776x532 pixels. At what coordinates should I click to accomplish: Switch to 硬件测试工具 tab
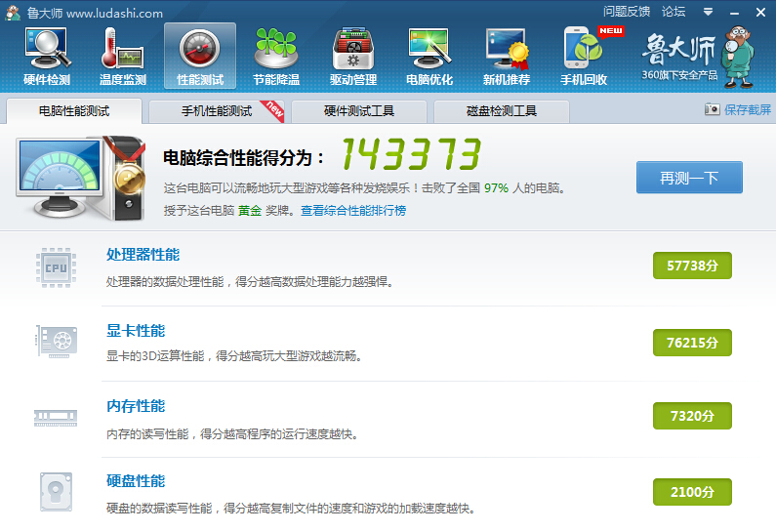tap(359, 111)
